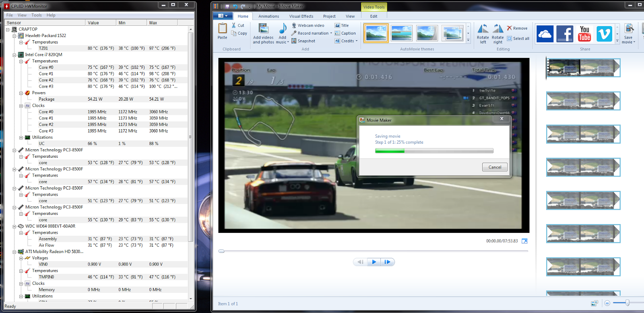Click the Saving movie progress bar

coord(434,151)
